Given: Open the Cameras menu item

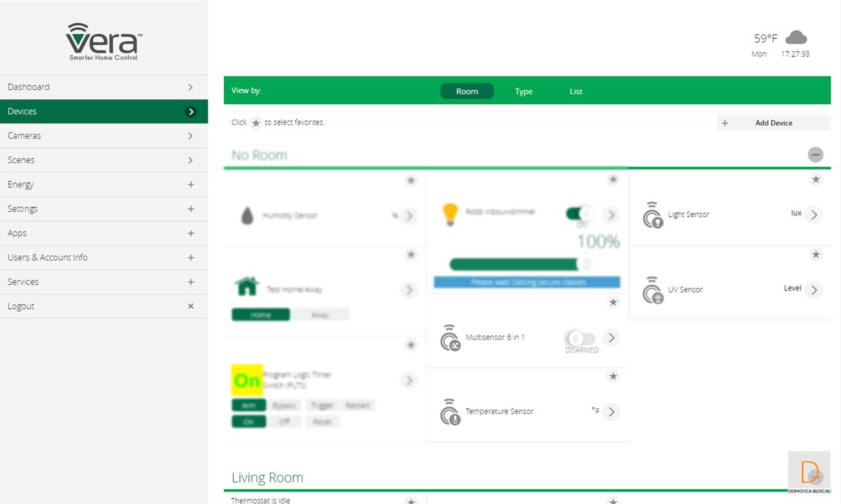Looking at the screenshot, I should click(x=104, y=136).
